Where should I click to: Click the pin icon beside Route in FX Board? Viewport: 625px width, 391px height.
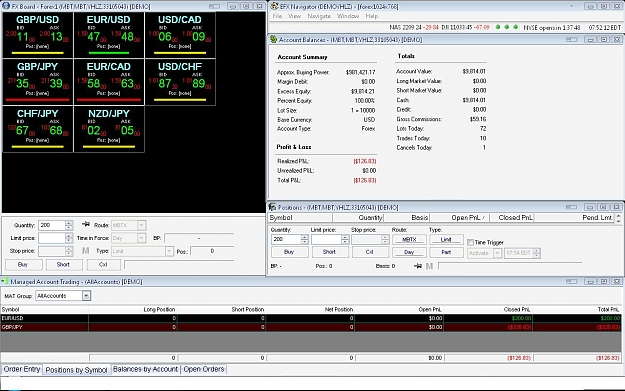(86, 224)
